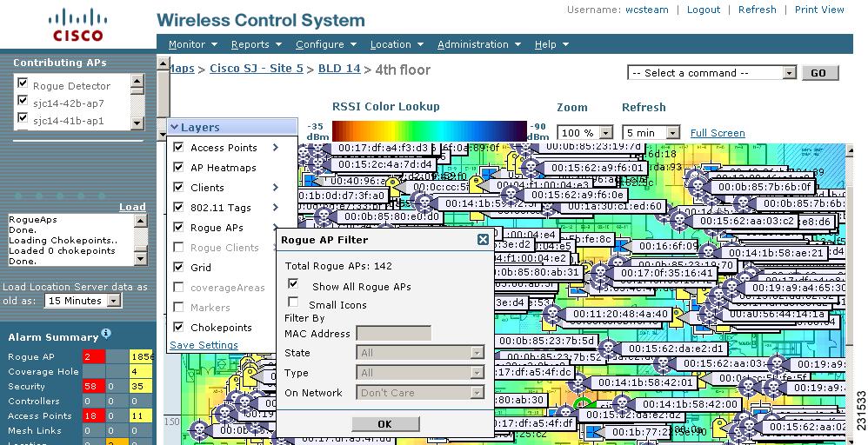The image size is (868, 445).
Task: Uncheck the sjc14-42b-ap7 contributing AP
Action: click(x=23, y=100)
